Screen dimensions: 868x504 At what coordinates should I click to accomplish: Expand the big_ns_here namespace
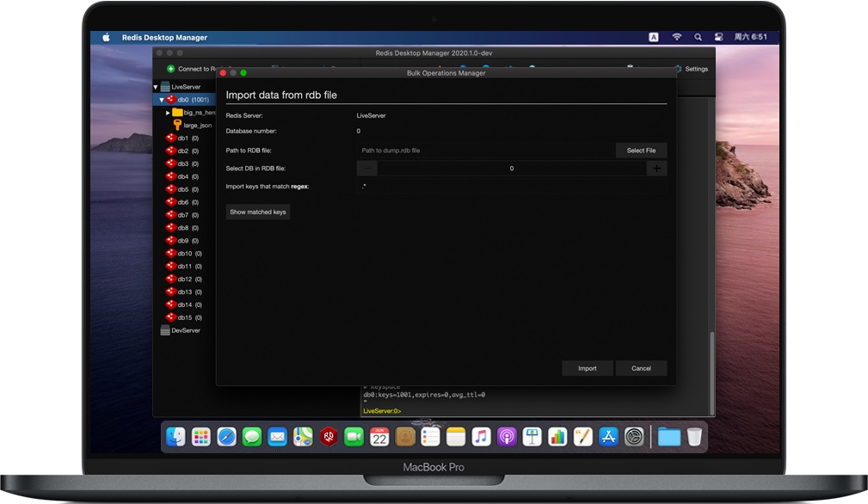click(169, 112)
